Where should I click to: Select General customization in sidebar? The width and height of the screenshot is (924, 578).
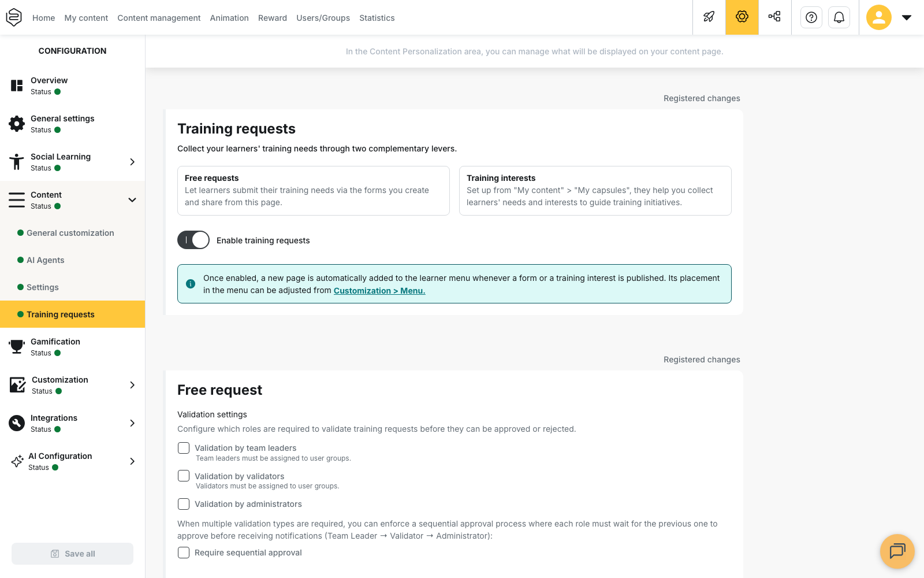(x=73, y=233)
